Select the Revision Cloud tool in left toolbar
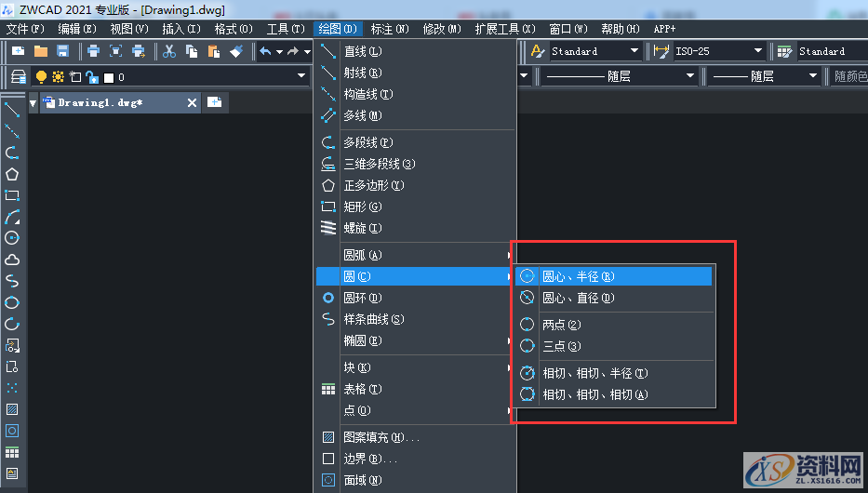This screenshot has width=868, height=493. point(12,260)
